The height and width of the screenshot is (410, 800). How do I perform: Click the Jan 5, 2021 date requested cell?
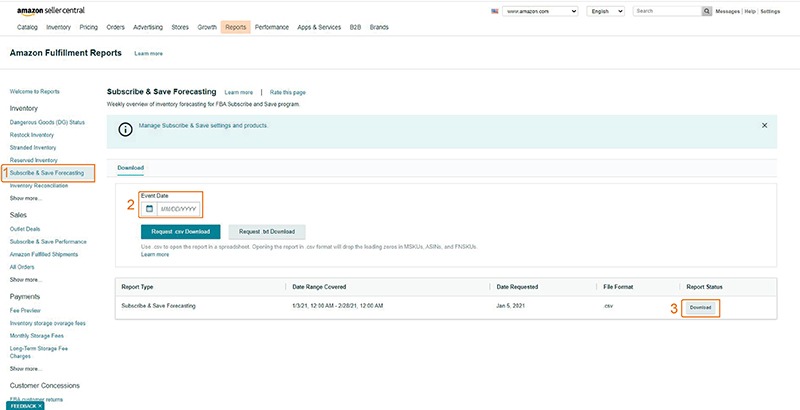[511, 306]
